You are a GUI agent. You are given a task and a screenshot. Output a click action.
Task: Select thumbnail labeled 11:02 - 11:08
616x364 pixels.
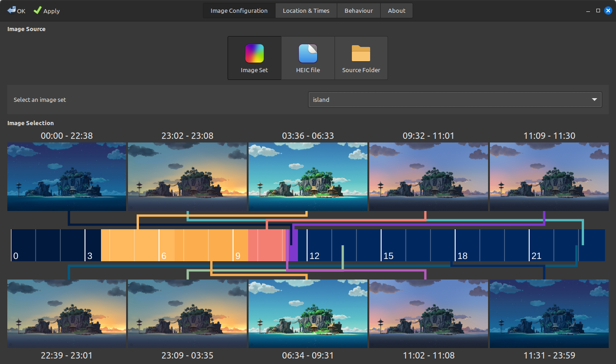pyautogui.click(x=429, y=314)
